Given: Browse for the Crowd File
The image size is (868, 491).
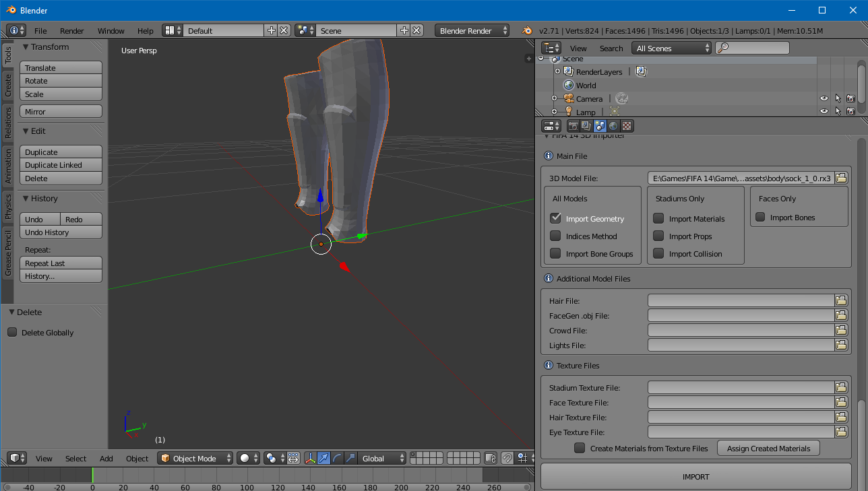Looking at the screenshot, I should click(x=841, y=330).
